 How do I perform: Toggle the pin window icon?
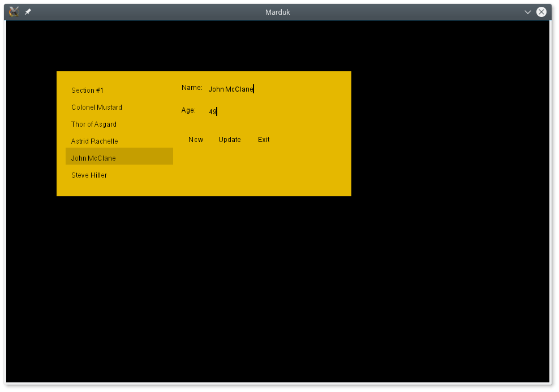[28, 12]
